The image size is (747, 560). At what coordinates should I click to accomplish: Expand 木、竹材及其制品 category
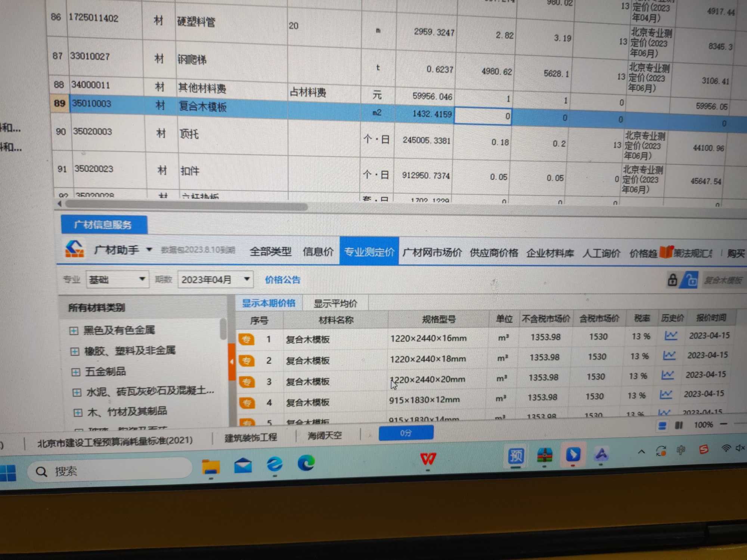tap(78, 412)
